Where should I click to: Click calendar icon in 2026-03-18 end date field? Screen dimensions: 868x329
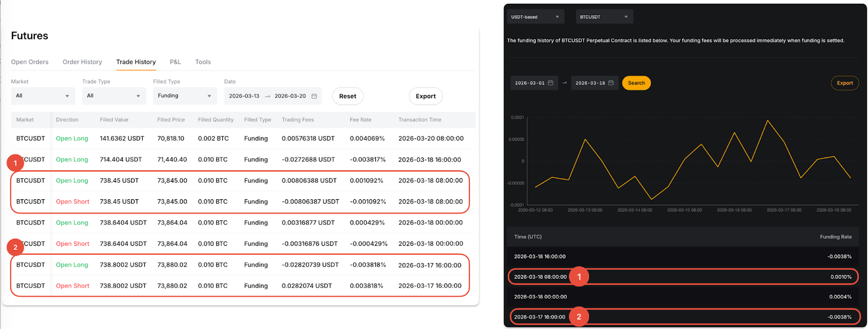(611, 83)
